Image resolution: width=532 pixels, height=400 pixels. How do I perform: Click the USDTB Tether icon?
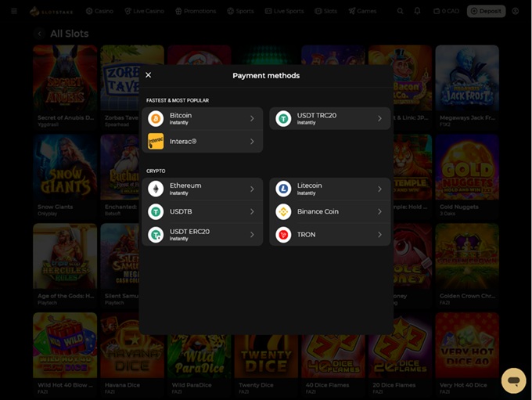[x=156, y=211]
